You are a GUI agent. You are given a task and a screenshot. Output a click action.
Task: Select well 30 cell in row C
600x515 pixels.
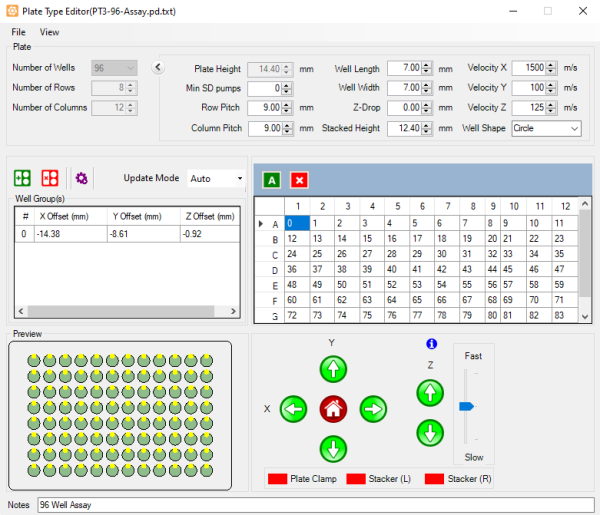[x=447, y=254]
